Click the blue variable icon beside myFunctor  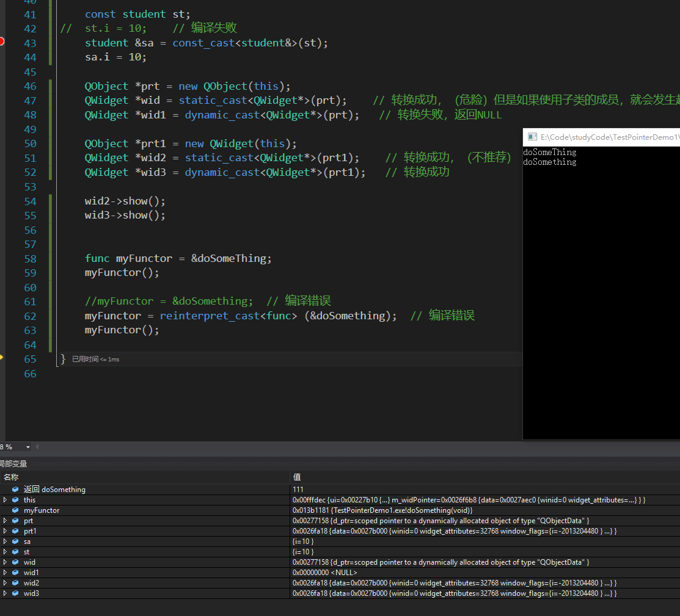15,510
